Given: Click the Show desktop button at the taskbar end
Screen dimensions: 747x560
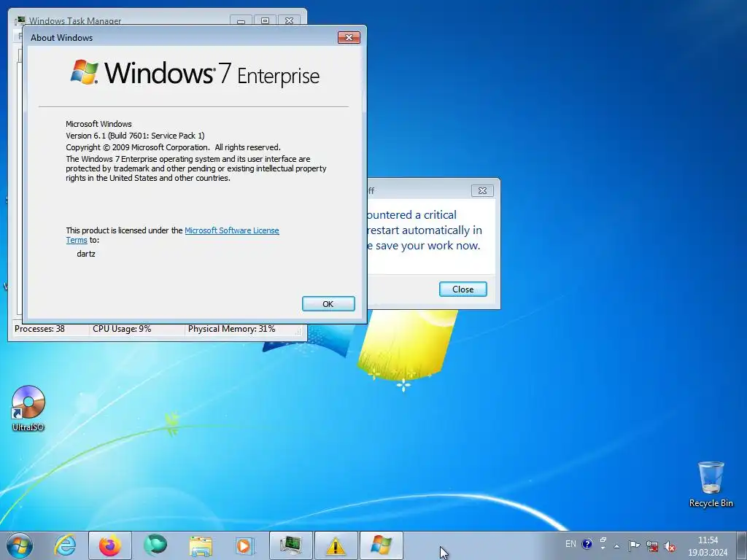Looking at the screenshot, I should [x=742, y=545].
